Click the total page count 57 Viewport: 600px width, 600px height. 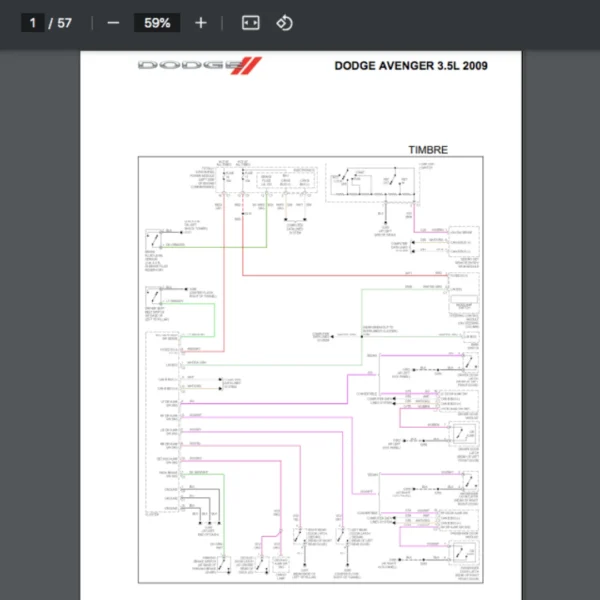point(65,22)
